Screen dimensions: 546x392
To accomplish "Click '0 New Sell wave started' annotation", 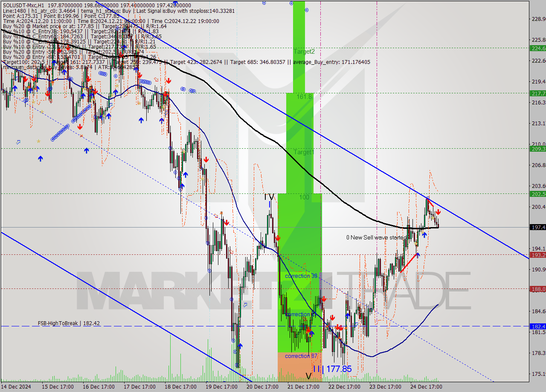I will pos(376,237).
